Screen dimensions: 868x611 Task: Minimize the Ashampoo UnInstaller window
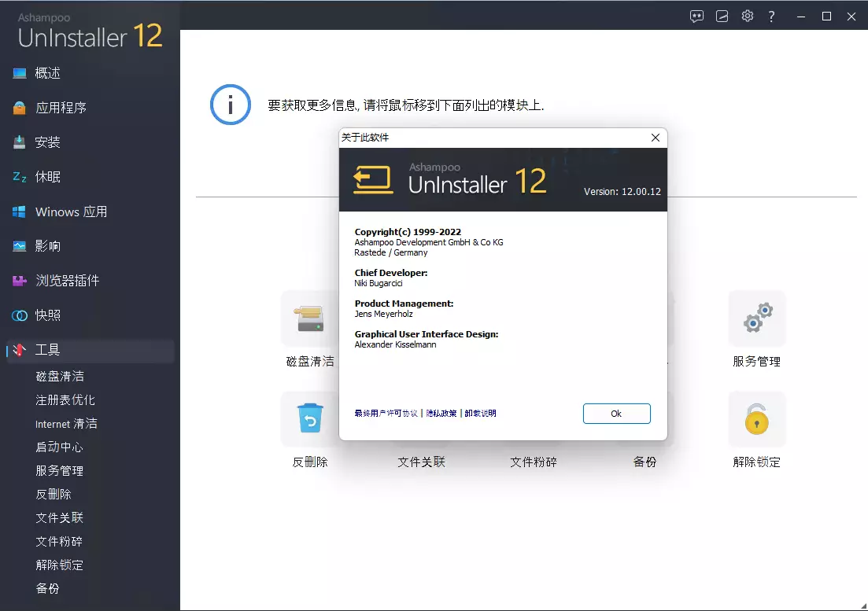click(801, 17)
